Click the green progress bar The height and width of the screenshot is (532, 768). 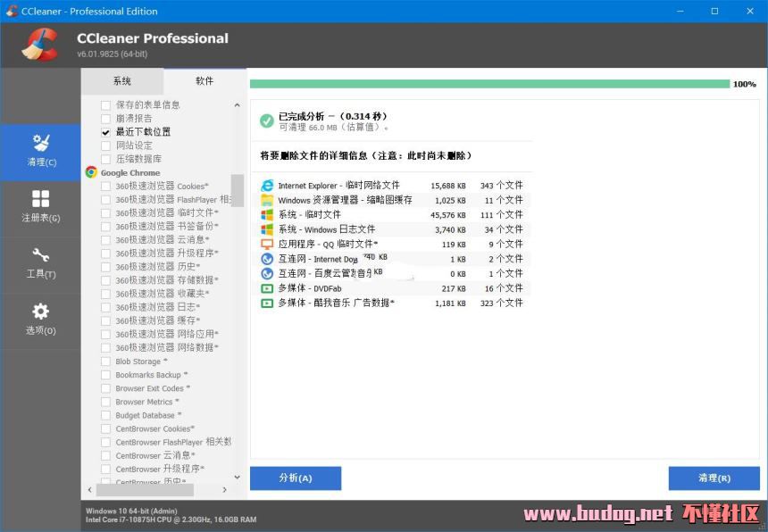(x=489, y=84)
